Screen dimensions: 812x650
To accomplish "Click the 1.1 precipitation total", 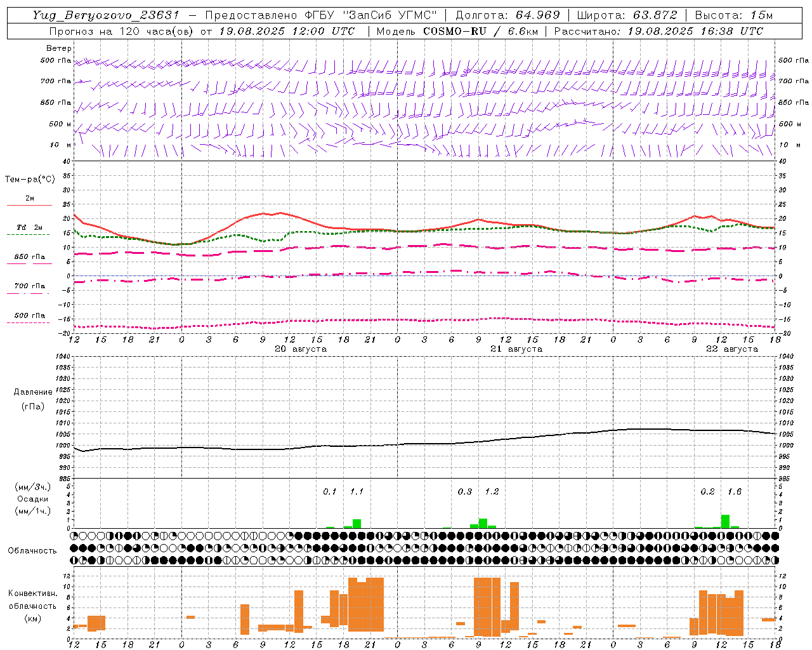I will tap(357, 491).
